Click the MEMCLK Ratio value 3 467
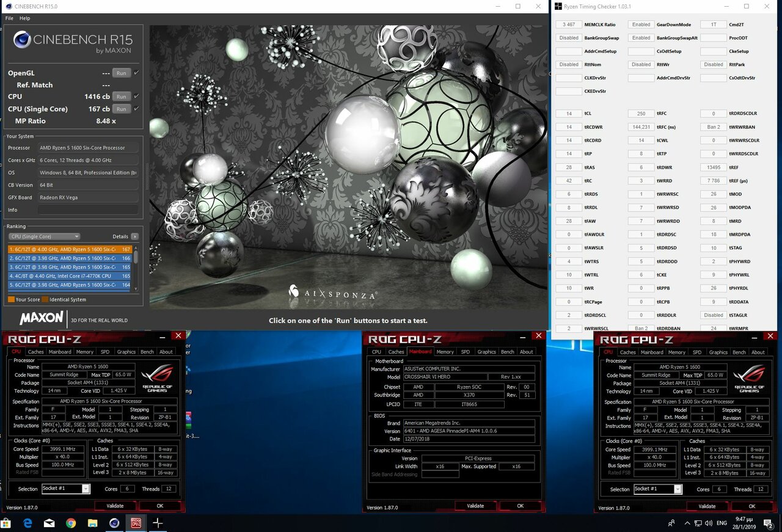 pos(568,24)
